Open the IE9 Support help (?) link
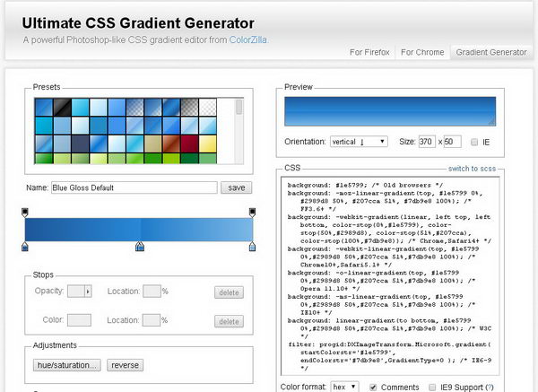This screenshot has width=538, height=392. pyautogui.click(x=490, y=388)
